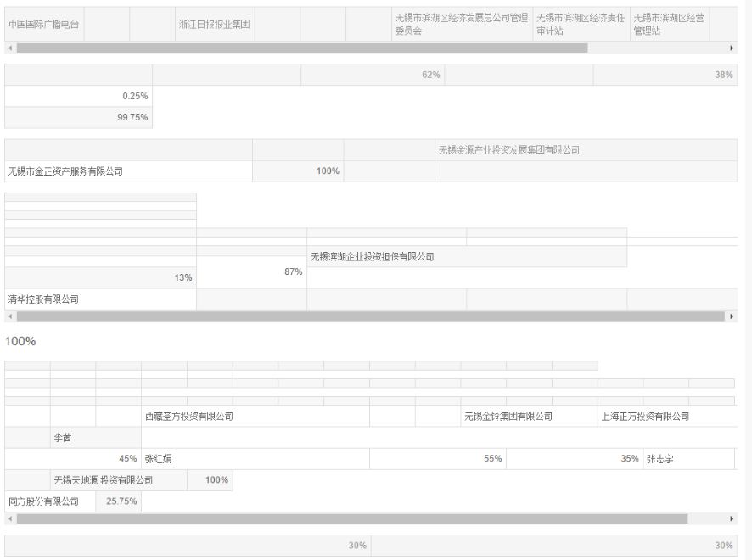The height and width of the screenshot is (560, 752).
Task: Select the 李茜 cell
Action: (95, 438)
